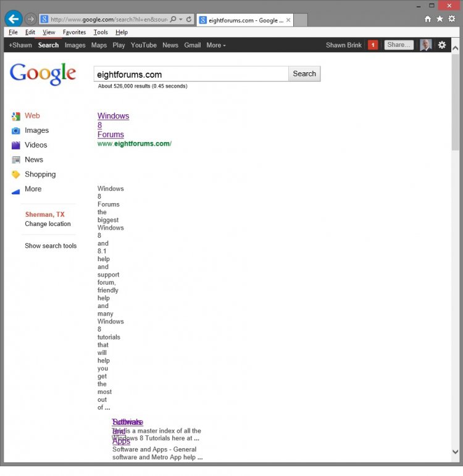The image size is (463, 476).
Task: Click the scrollbar down arrow
Action: point(455,451)
